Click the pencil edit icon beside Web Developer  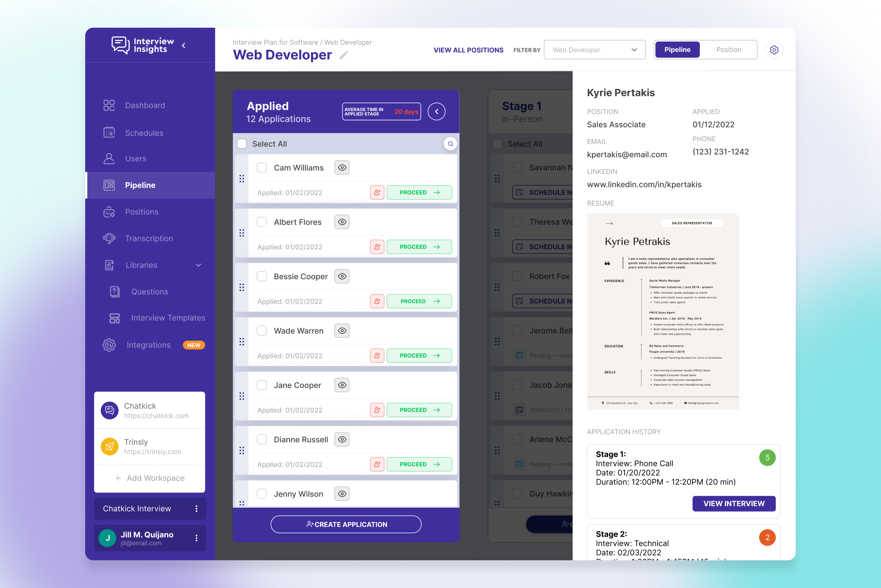(x=344, y=55)
